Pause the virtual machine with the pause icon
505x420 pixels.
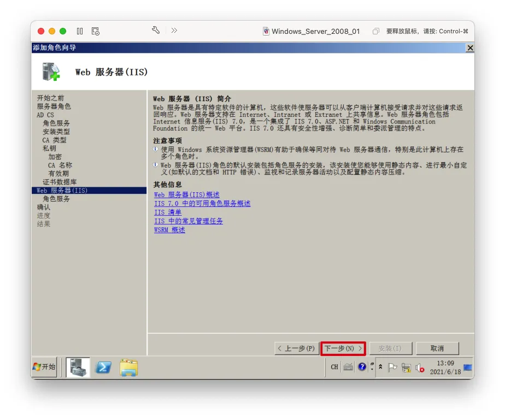80,31
